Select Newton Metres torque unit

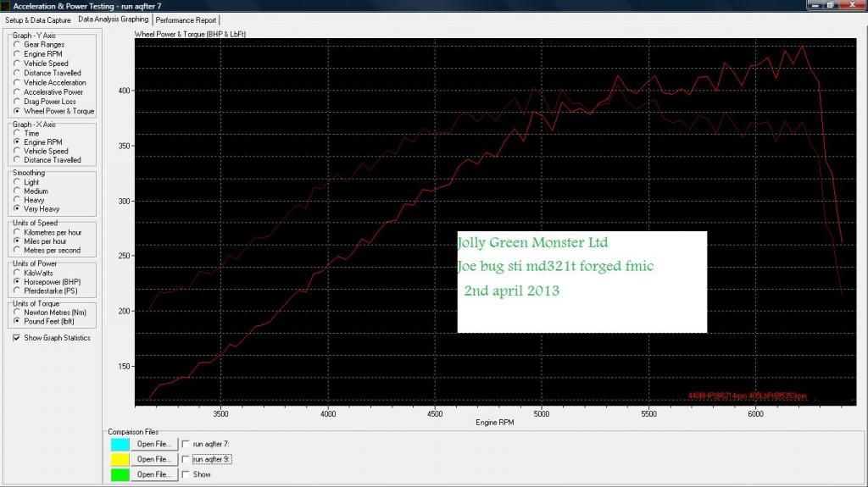coord(17,313)
